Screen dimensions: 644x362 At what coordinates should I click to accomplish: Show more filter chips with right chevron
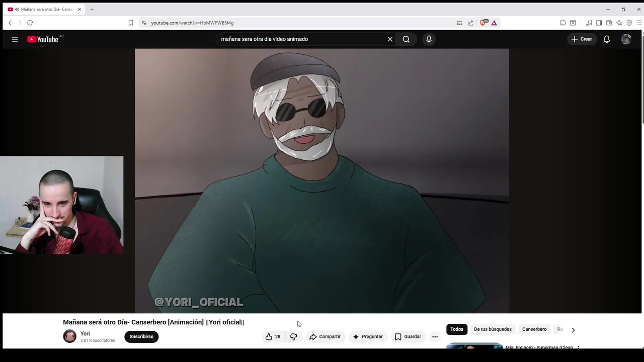tap(573, 330)
